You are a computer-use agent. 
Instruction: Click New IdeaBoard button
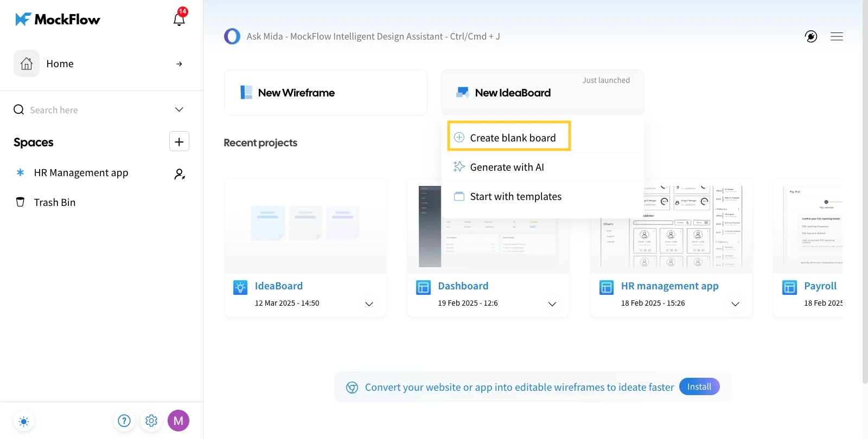[542, 92]
